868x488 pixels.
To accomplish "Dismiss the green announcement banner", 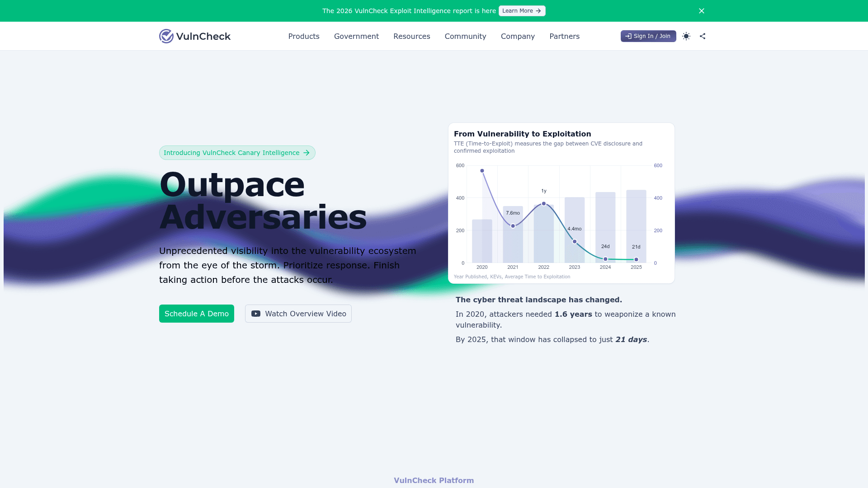I will tap(702, 11).
